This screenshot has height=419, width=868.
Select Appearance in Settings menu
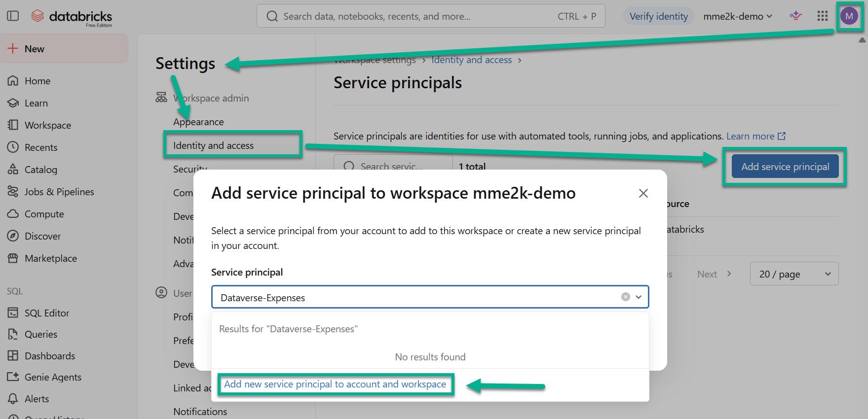pyautogui.click(x=198, y=122)
